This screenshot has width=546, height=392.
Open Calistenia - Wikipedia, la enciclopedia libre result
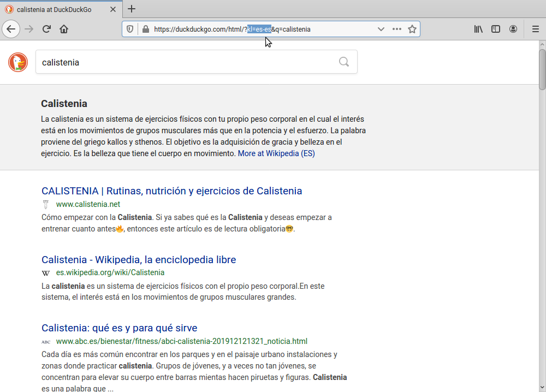pos(139,259)
